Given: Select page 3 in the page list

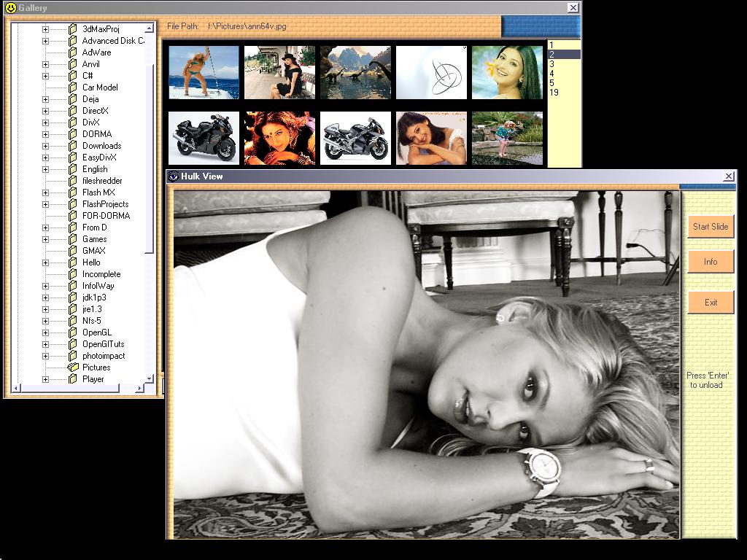Looking at the screenshot, I should coord(552,64).
